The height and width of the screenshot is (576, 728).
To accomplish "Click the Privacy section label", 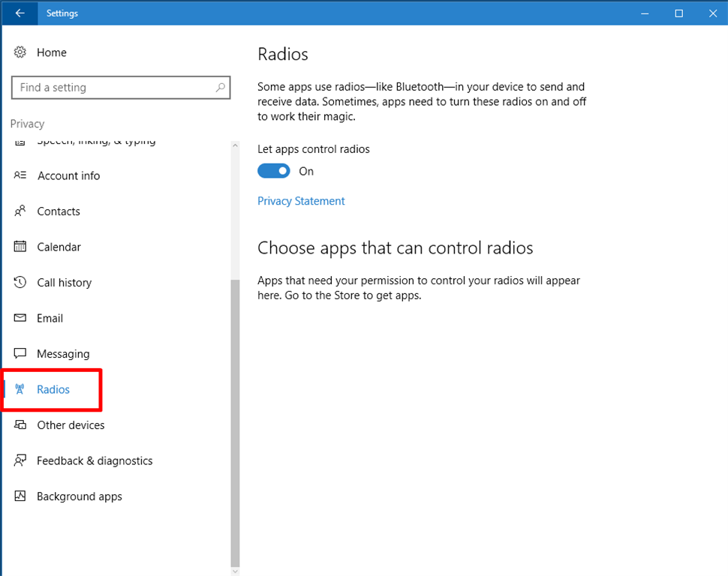I will [27, 124].
